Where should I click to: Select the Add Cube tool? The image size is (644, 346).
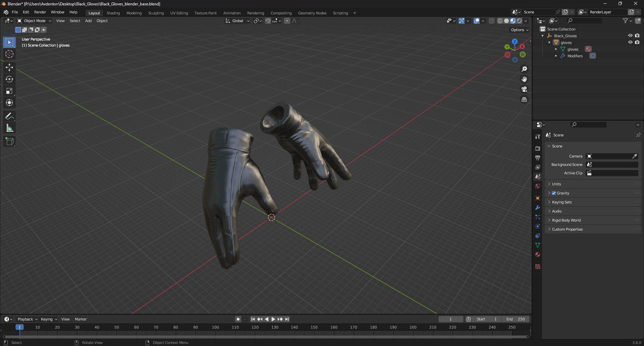pos(9,141)
